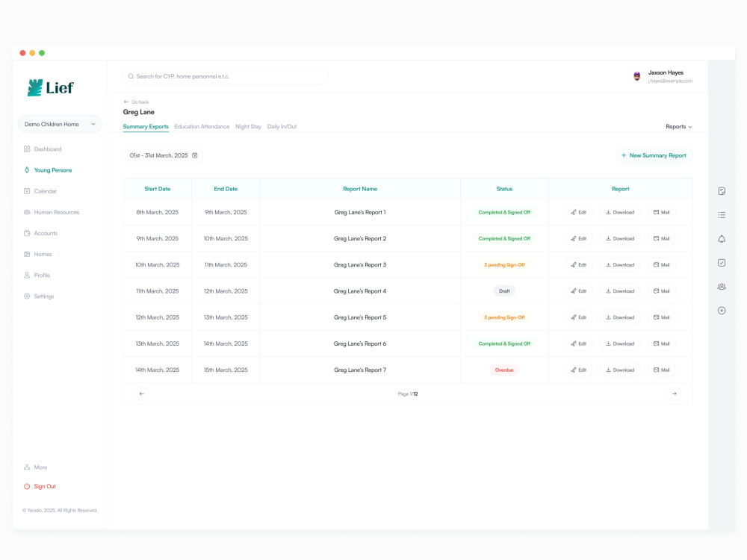Image resolution: width=747 pixels, height=560 pixels.
Task: Go to Young Persons section
Action: (48, 170)
